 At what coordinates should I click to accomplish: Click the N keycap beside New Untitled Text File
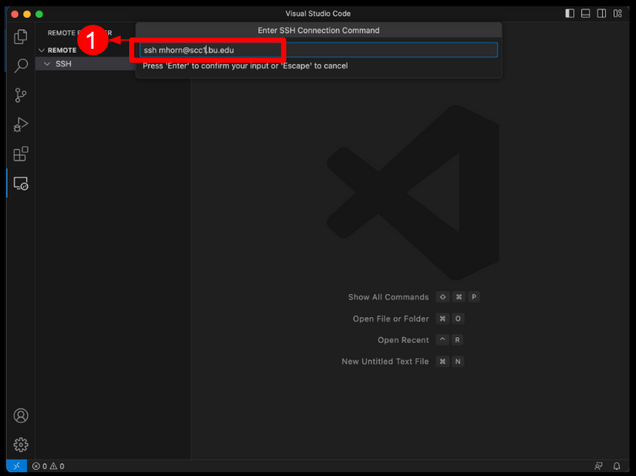458,361
